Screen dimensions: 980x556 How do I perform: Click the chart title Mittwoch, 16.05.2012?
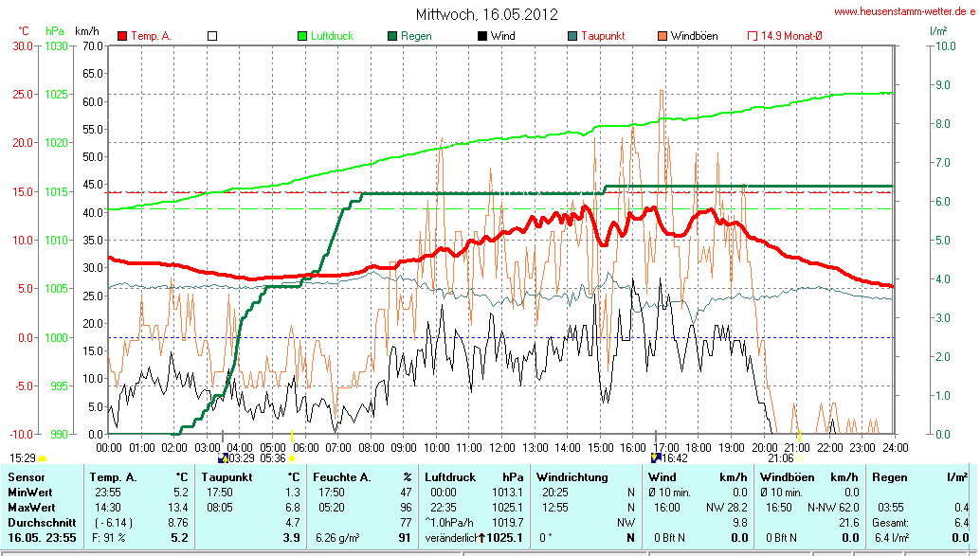click(x=487, y=14)
